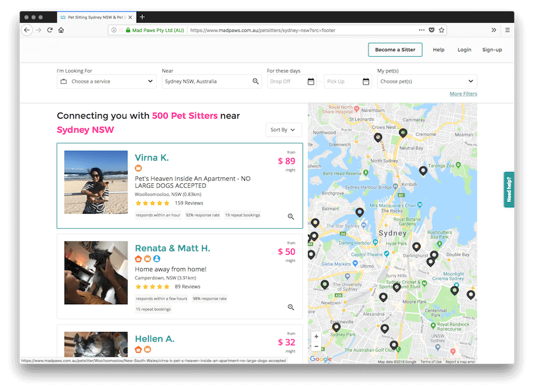
Task: Click the search magnifier in the Near field
Action: [x=254, y=81]
